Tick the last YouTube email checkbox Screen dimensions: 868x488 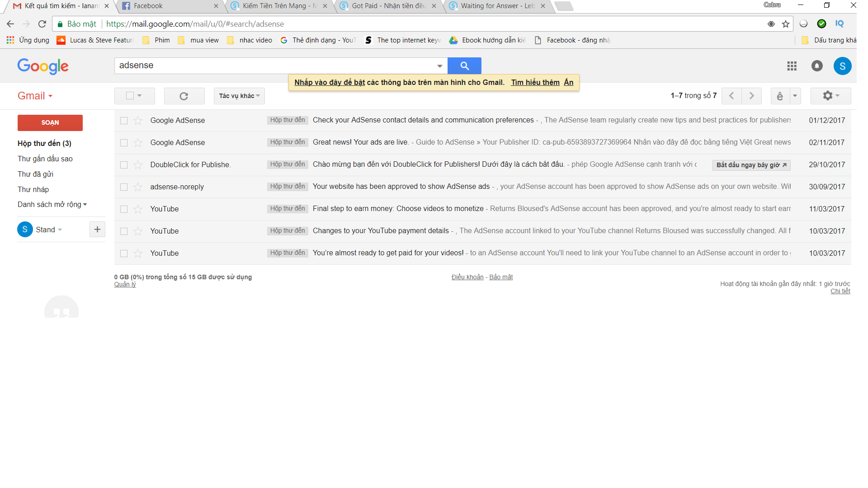pyautogui.click(x=124, y=253)
